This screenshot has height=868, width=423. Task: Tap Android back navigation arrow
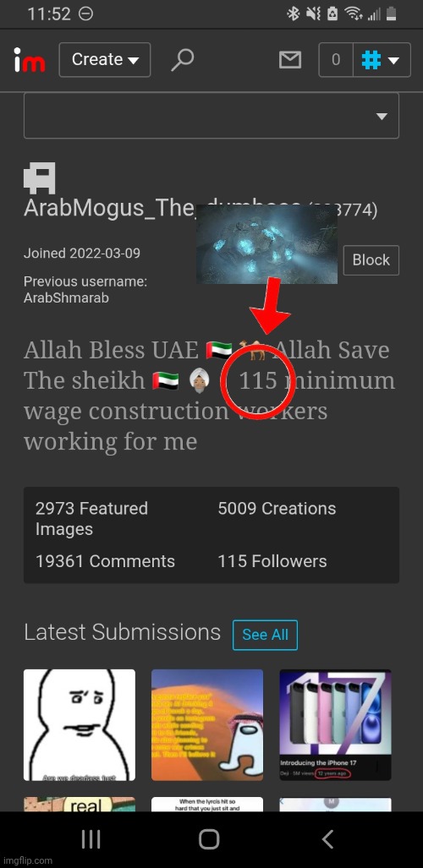tap(327, 839)
